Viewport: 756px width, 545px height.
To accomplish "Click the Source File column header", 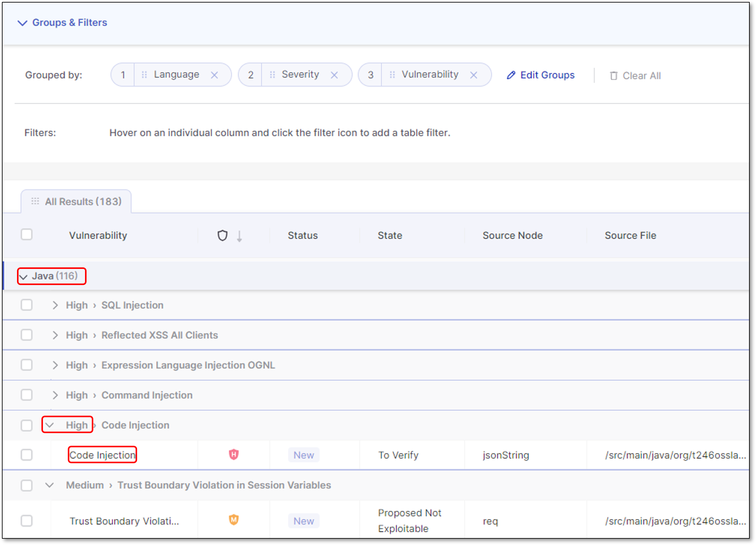I will click(630, 236).
